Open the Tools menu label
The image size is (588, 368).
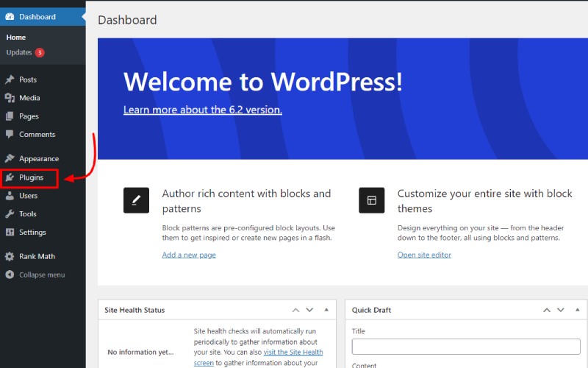click(28, 213)
